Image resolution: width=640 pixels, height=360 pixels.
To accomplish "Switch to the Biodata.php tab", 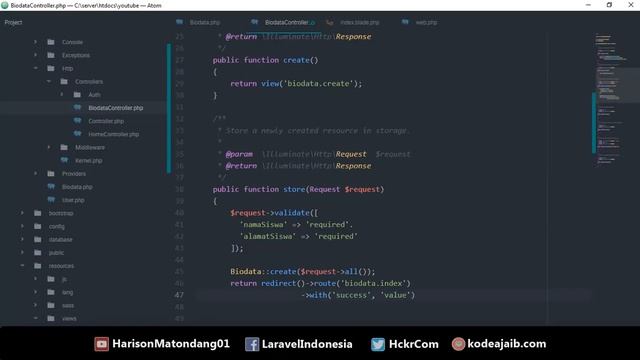I will click(x=204, y=22).
